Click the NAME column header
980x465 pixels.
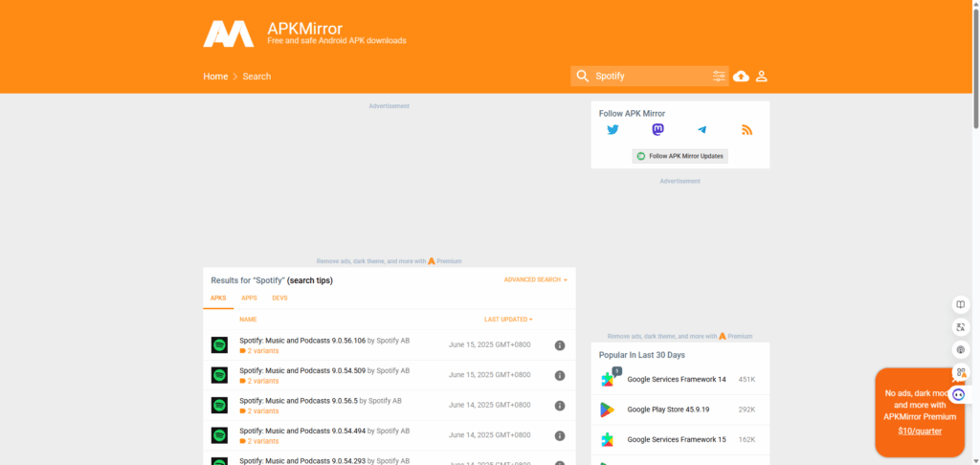coord(248,320)
